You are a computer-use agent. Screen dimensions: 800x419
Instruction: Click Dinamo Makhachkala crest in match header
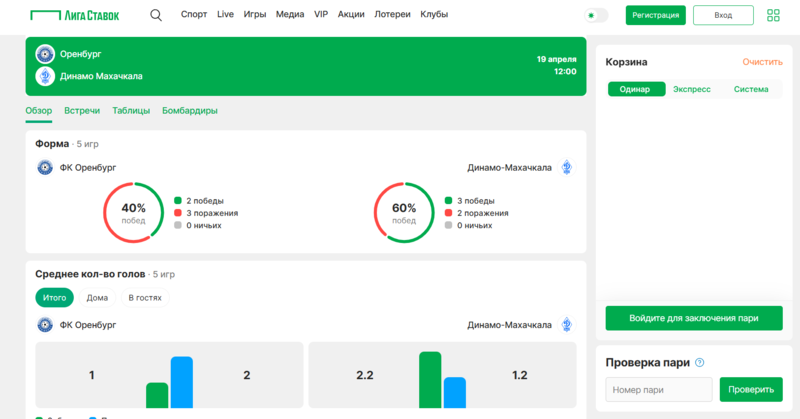pyautogui.click(x=45, y=76)
